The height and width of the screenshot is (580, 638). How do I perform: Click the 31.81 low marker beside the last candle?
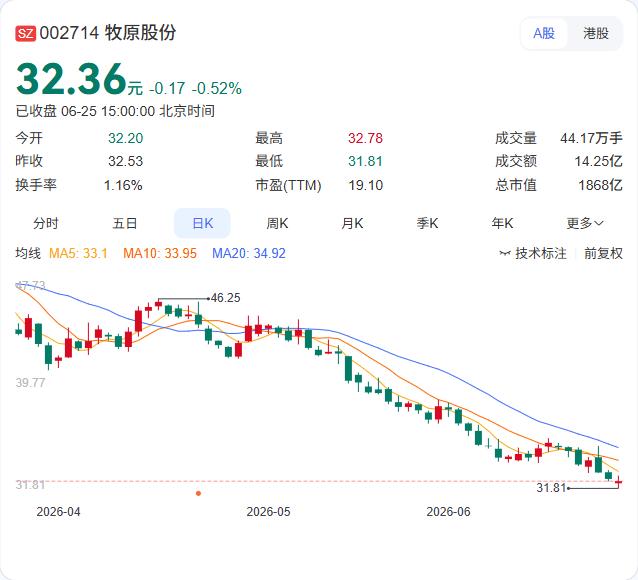click(551, 488)
